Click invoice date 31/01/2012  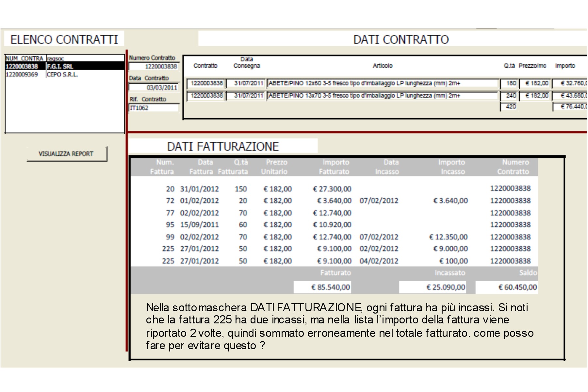click(200, 189)
